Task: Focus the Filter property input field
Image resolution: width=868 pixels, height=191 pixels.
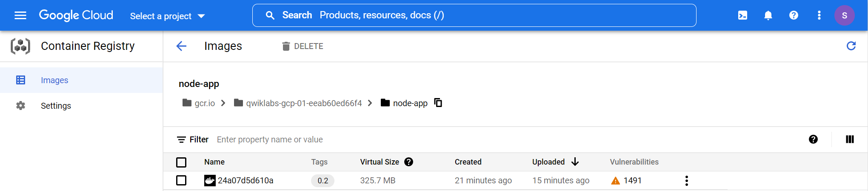Action: (x=506, y=139)
